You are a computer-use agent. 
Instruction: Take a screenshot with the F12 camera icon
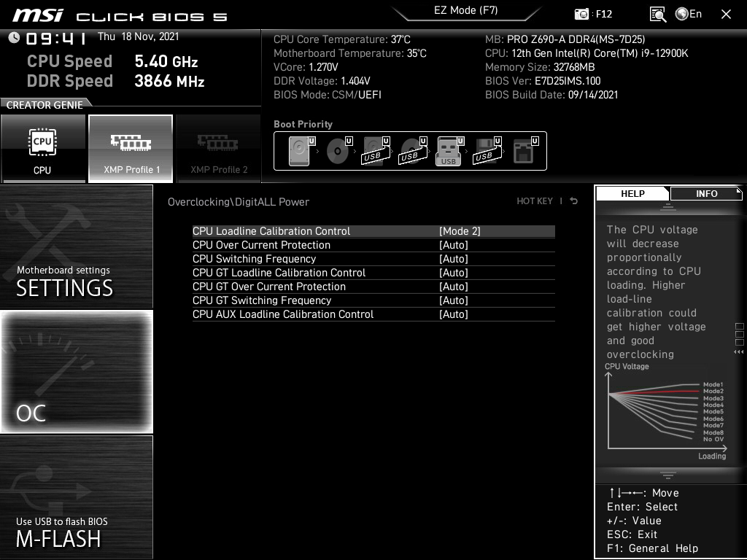581,14
